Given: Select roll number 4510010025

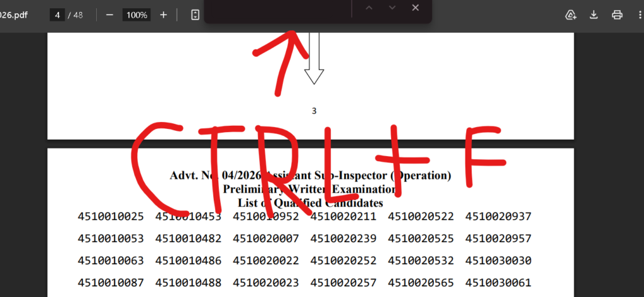Looking at the screenshot, I should pyautogui.click(x=111, y=216).
